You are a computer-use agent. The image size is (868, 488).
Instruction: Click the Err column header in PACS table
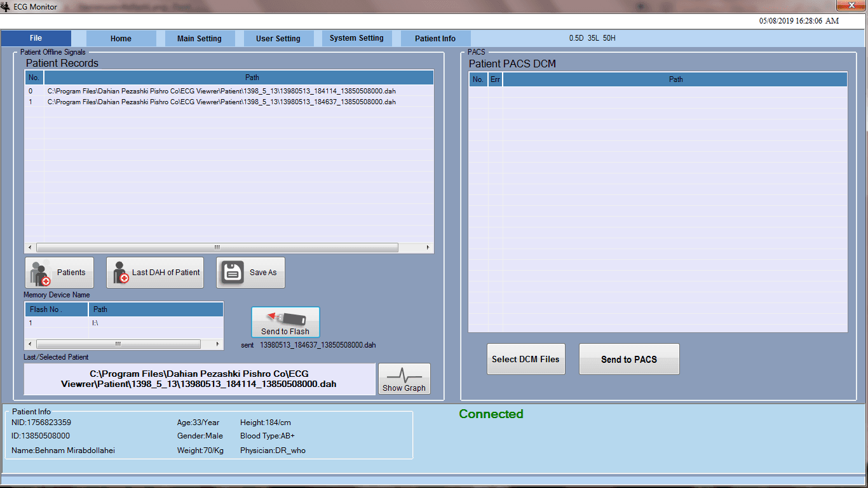(495, 79)
